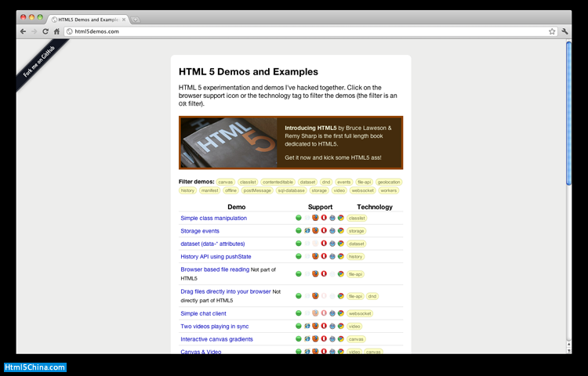Click the page's blue vertical scrollbar thumb
Image resolution: width=588 pixels, height=376 pixels.
[x=568, y=113]
